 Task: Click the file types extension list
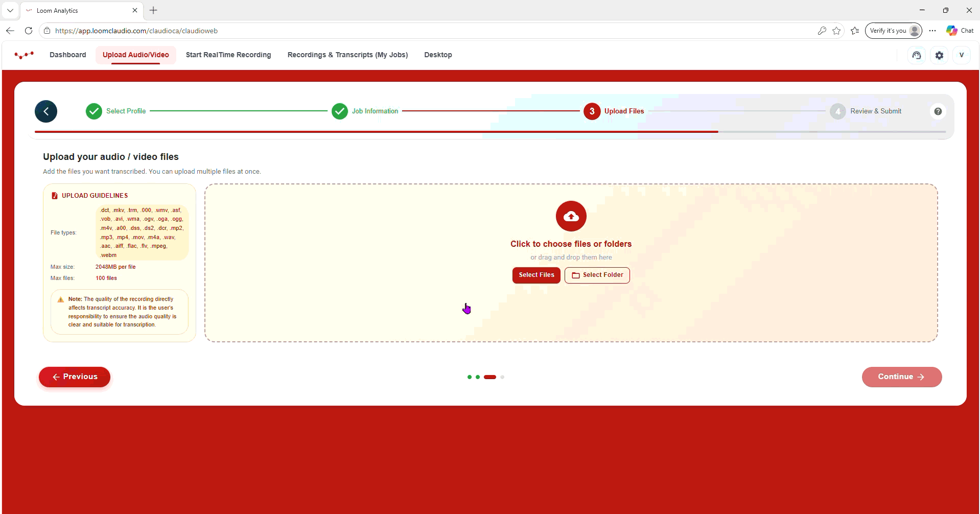(x=142, y=232)
